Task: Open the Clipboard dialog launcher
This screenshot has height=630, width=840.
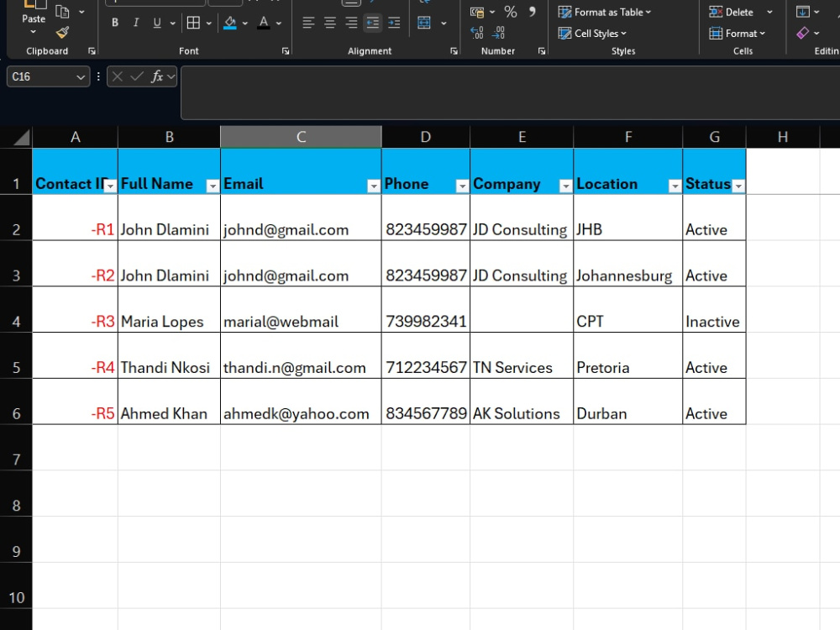Action: (92, 51)
